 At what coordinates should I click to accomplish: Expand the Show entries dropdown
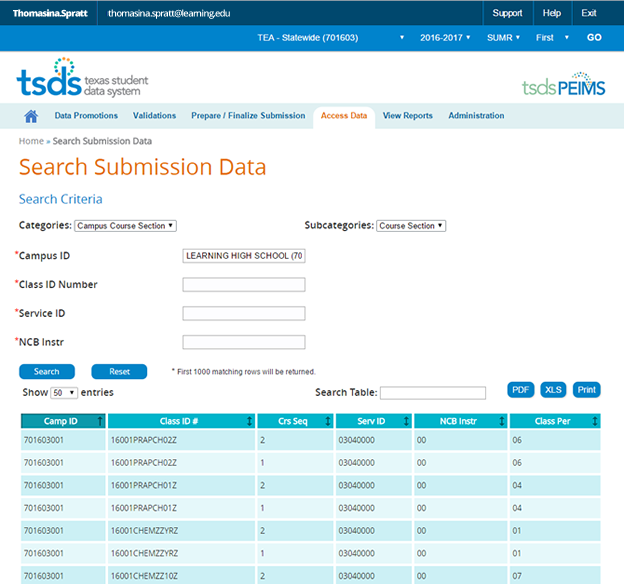(x=64, y=393)
